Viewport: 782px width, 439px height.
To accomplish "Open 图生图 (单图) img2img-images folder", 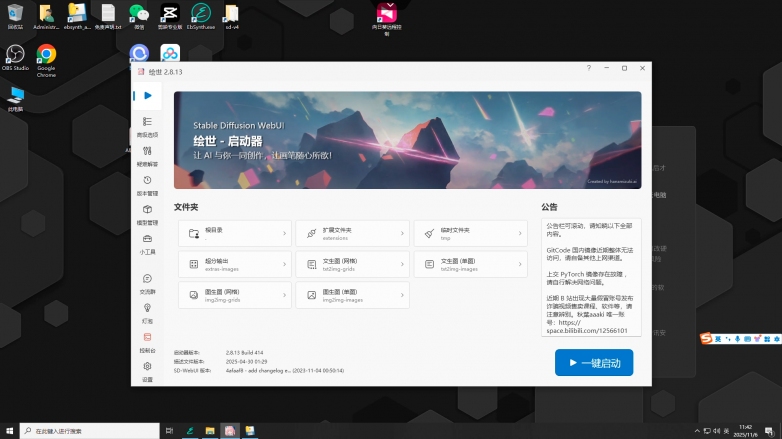I will [352, 296].
